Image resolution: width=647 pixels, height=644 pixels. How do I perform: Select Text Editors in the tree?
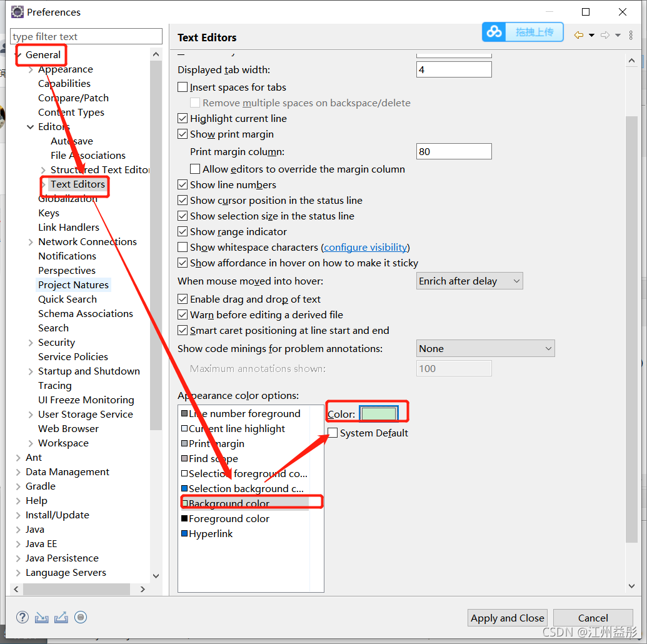coord(78,184)
